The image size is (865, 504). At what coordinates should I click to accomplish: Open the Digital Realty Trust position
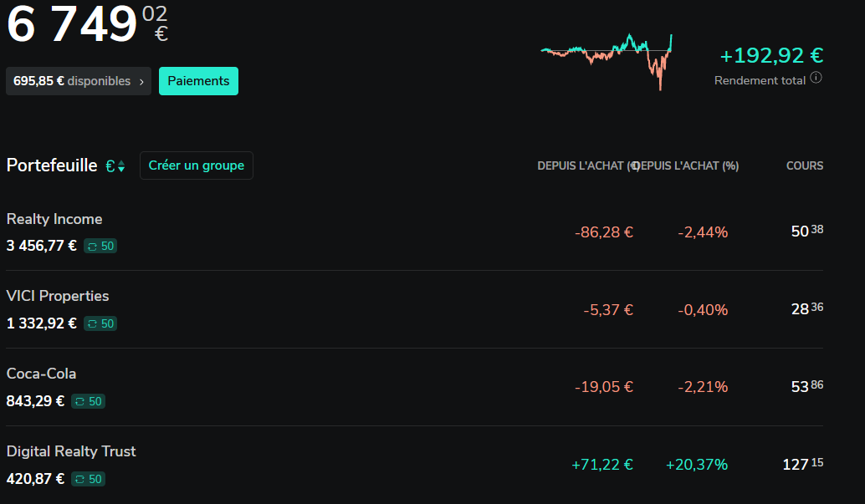coord(414,465)
